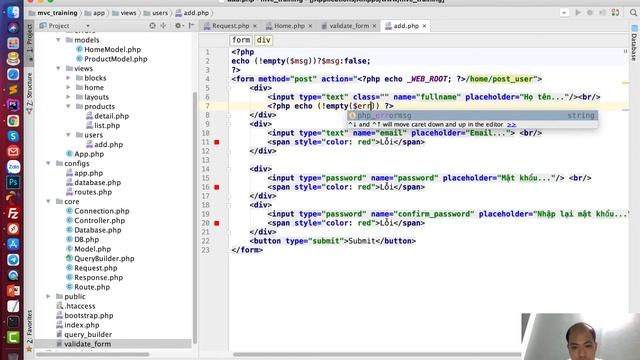Expand the layouts folder
This screenshot has height=360, width=640.
68,97
